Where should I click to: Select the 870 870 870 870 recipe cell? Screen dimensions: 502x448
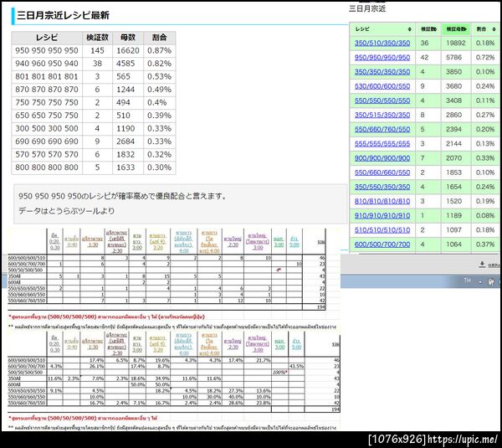(x=47, y=90)
